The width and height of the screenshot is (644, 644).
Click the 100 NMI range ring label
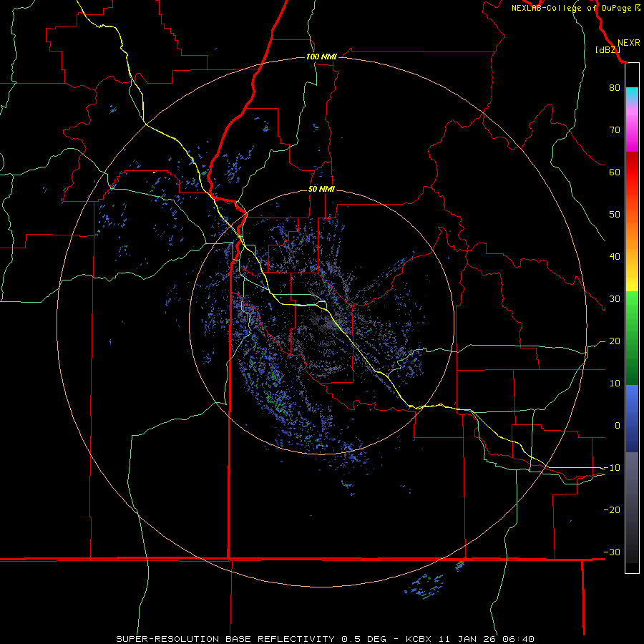click(321, 57)
